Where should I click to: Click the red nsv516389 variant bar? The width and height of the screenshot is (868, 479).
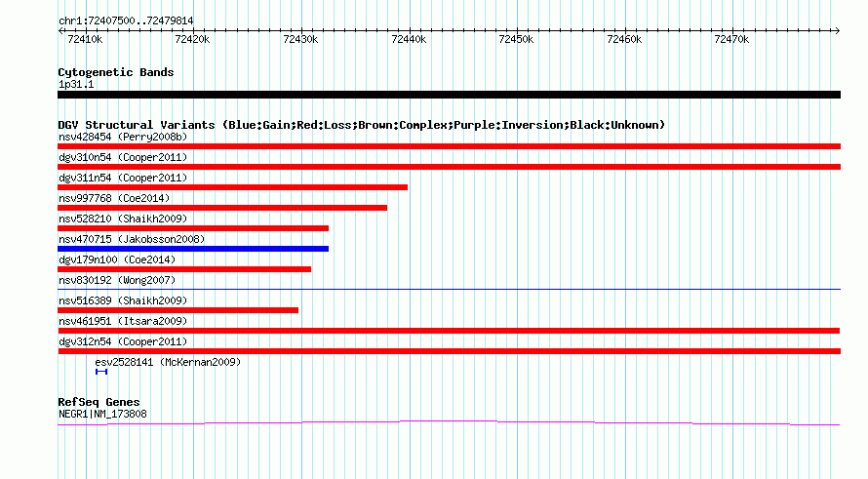pos(178,310)
